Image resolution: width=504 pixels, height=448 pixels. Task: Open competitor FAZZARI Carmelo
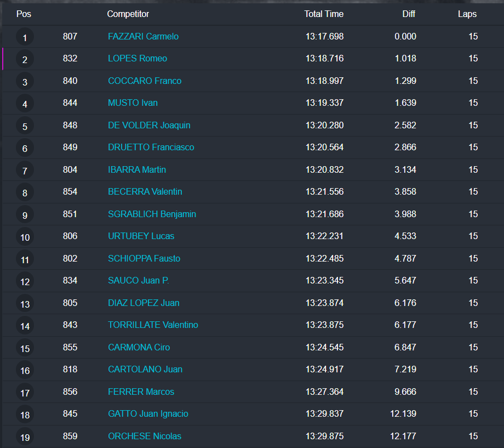coord(143,37)
